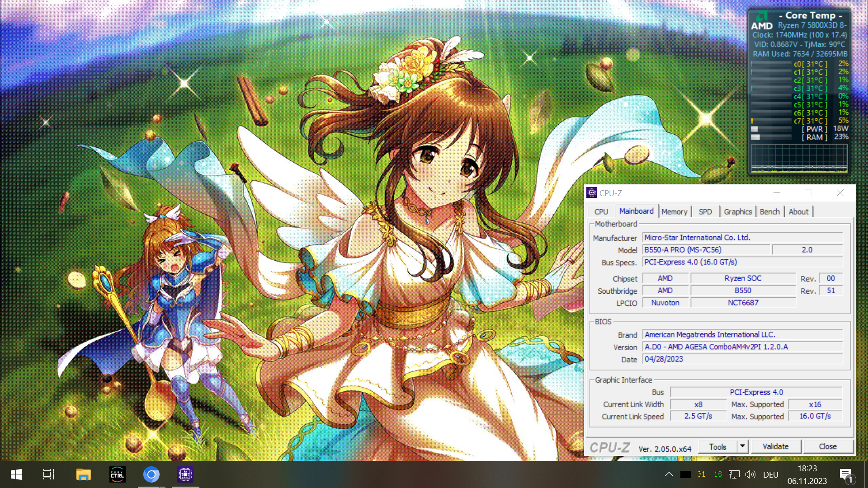Click the BIOS Version text field

click(742, 347)
